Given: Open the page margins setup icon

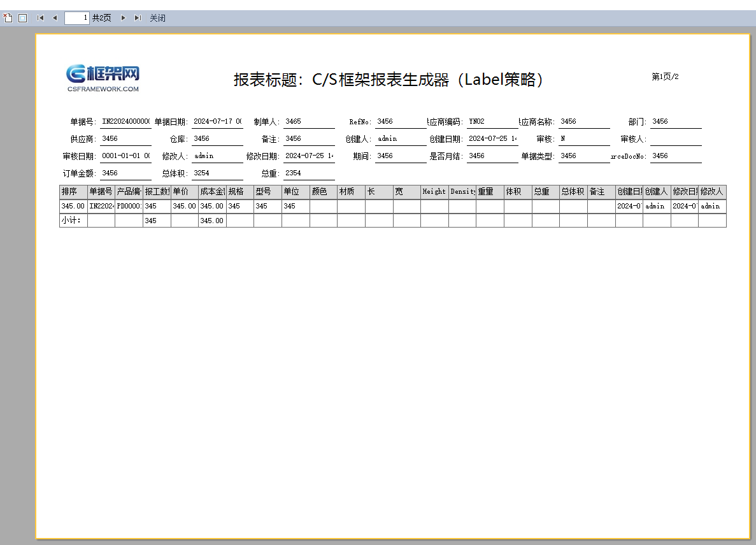Looking at the screenshot, I should coord(23,18).
